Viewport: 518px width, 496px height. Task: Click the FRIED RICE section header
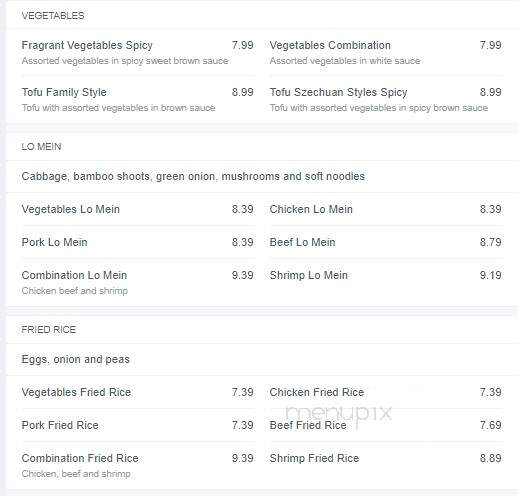(x=49, y=330)
